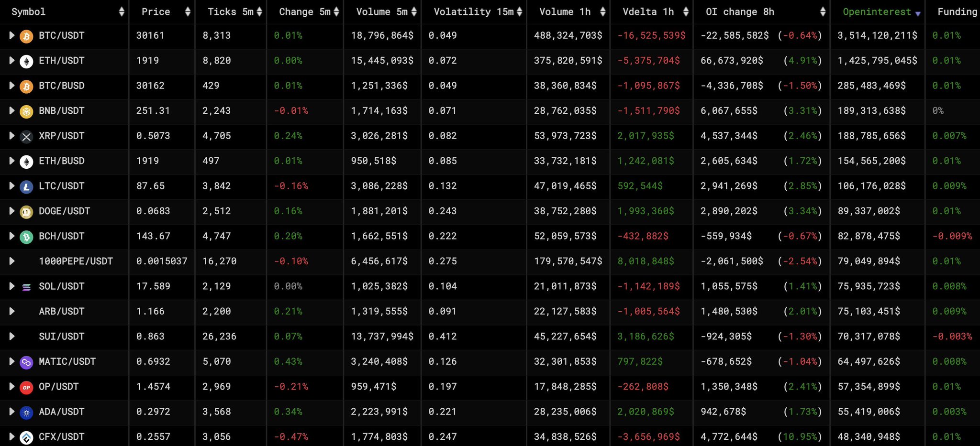Screen dimensions: 980x446
Task: Click BTC/USDT open interest 3,514,120,211$
Action: point(878,35)
